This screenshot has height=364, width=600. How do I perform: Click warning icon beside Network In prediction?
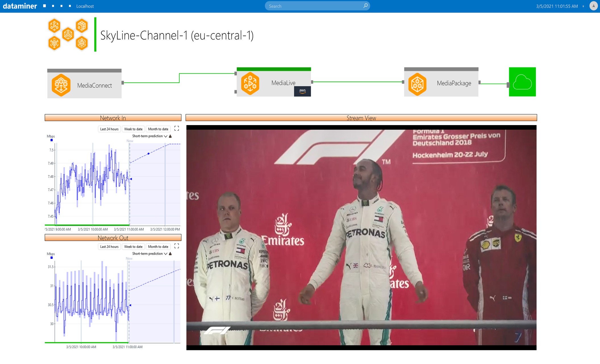(x=170, y=136)
